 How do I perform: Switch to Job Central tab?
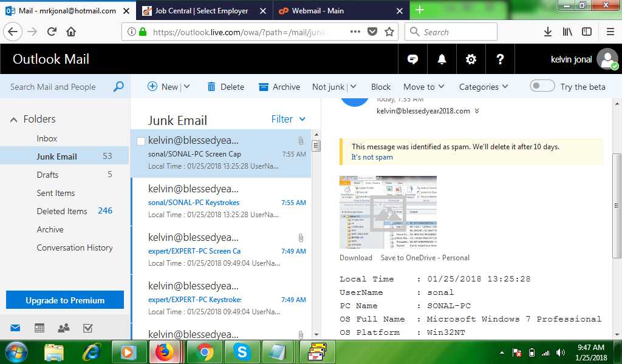pos(205,11)
